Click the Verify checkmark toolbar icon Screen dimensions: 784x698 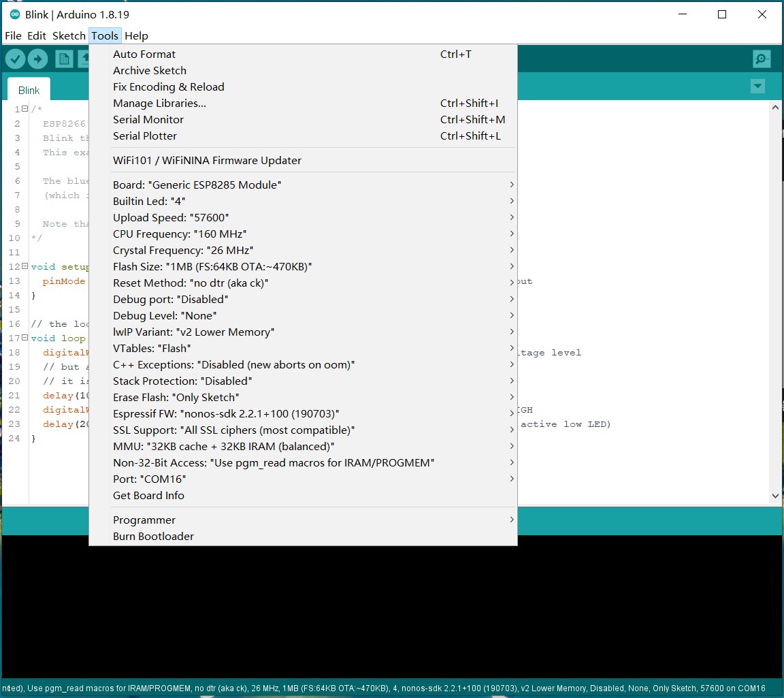pyautogui.click(x=16, y=59)
